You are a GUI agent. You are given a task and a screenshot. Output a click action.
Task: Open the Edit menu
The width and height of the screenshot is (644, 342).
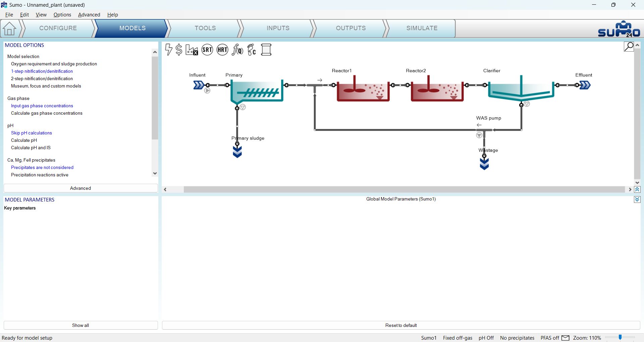[x=24, y=15]
